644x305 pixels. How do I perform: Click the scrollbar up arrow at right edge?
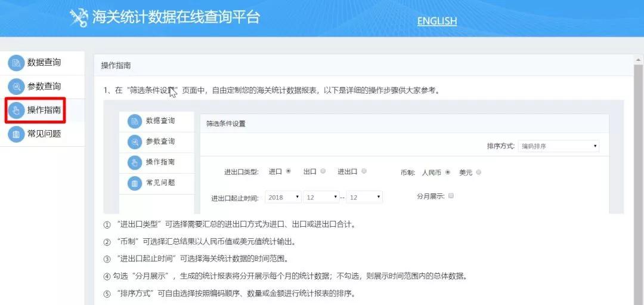[x=638, y=60]
